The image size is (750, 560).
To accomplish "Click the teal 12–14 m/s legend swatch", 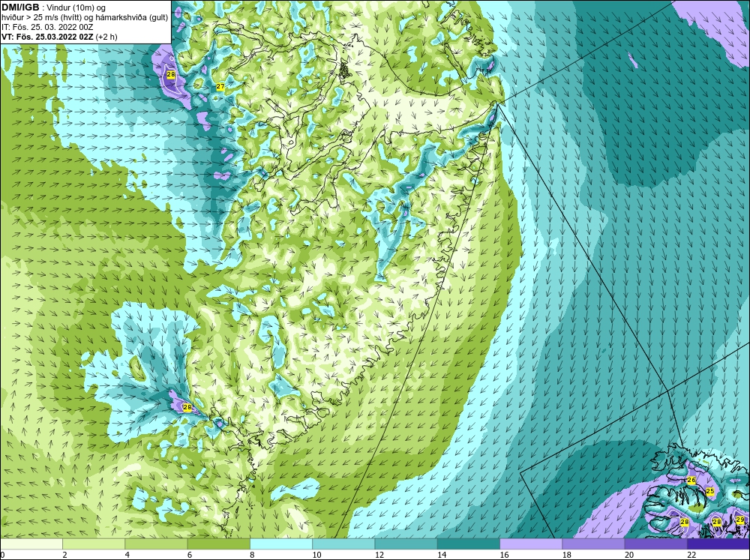I will tap(406, 544).
